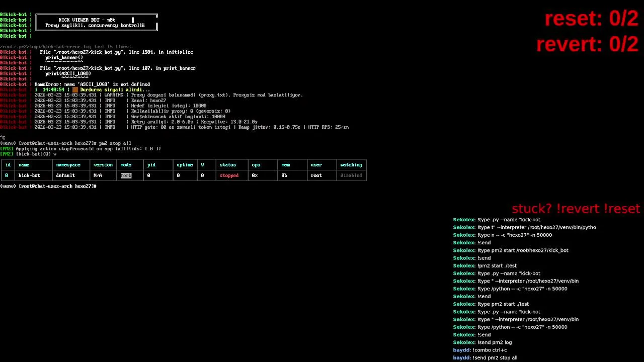Click the 'print(ASCII_LOGO)' code line
Image resolution: width=644 pixels, height=362 pixels.
[68, 74]
